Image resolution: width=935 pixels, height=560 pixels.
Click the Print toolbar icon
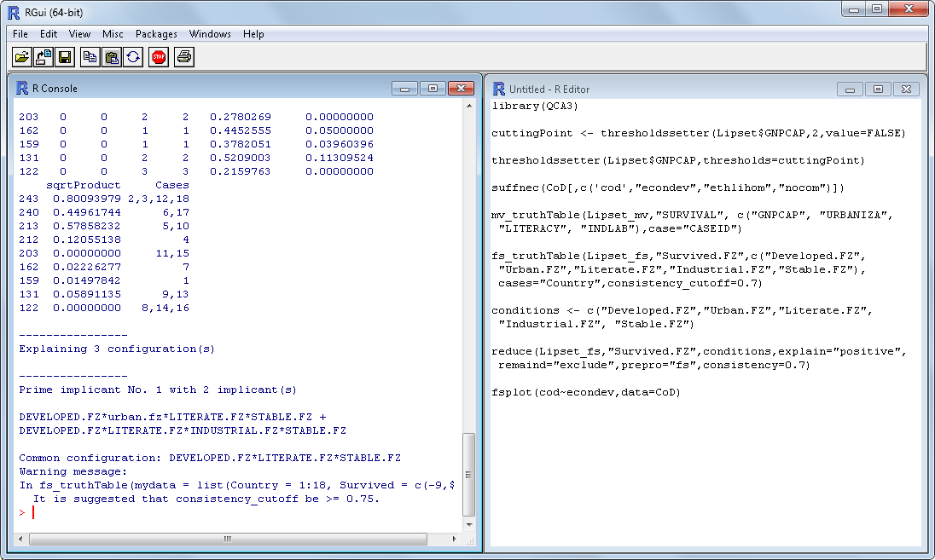pyautogui.click(x=184, y=57)
